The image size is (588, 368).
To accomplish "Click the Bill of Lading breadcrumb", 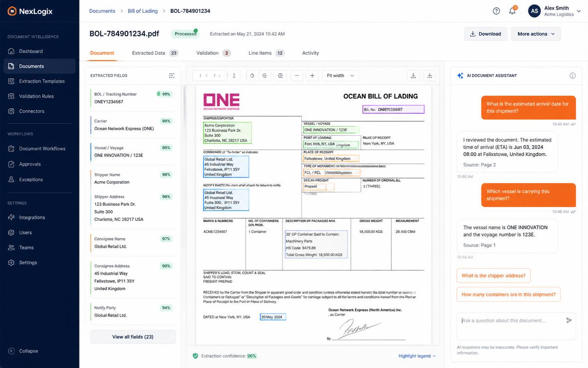I will click(x=142, y=11).
